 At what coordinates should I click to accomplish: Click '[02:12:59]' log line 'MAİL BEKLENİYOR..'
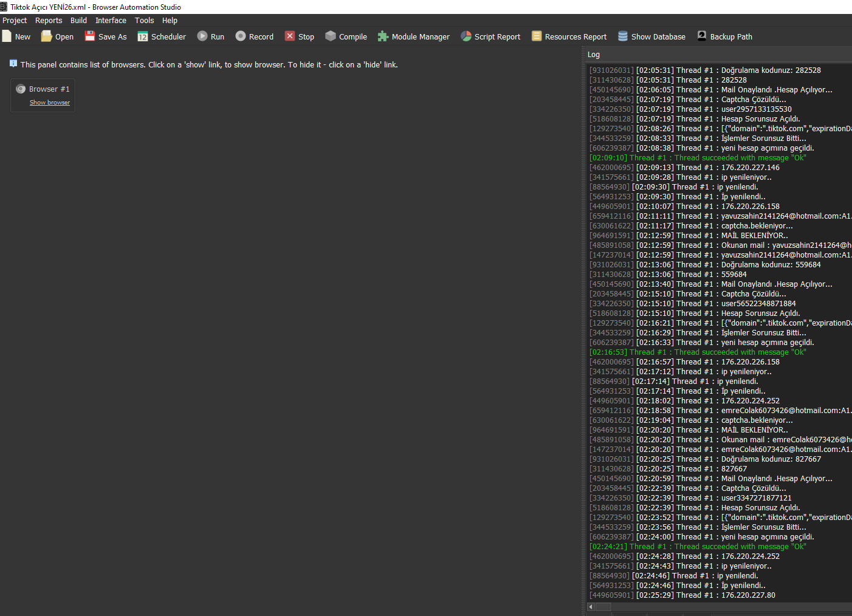[x=689, y=236]
